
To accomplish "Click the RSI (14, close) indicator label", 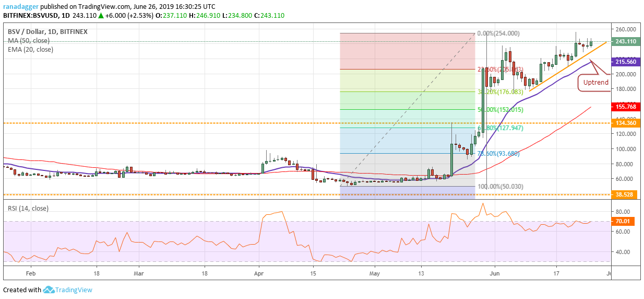I will click(28, 208).
